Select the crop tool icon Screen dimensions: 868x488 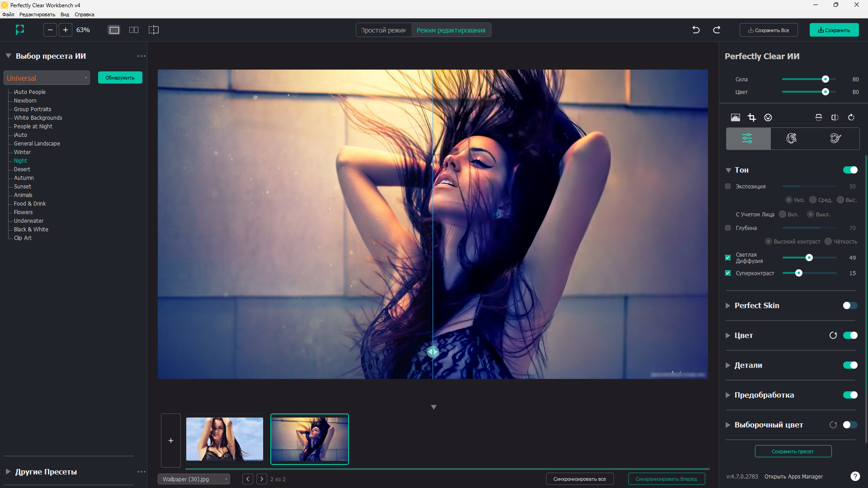click(x=751, y=117)
